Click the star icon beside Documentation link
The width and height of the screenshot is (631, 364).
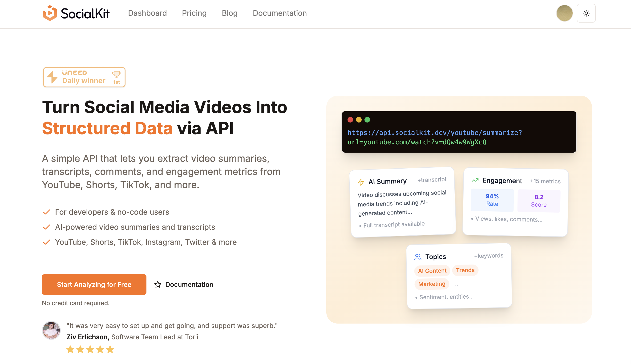(158, 285)
